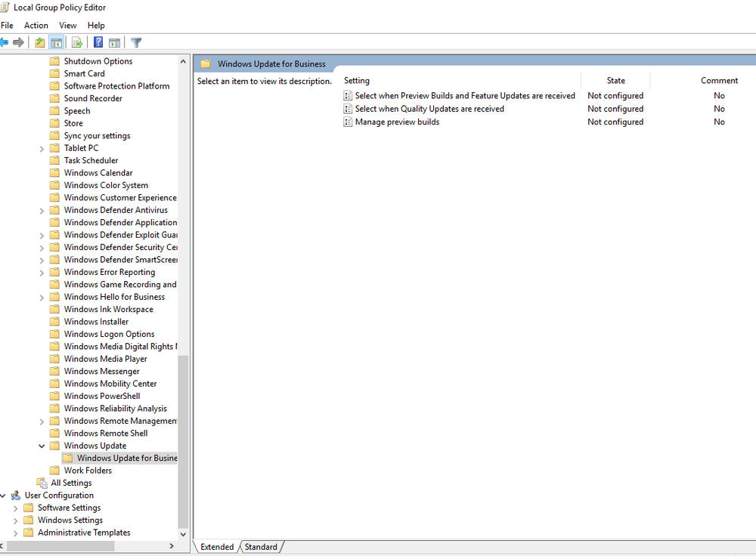Switch to the Extended tab
756x556 pixels.
[217, 547]
